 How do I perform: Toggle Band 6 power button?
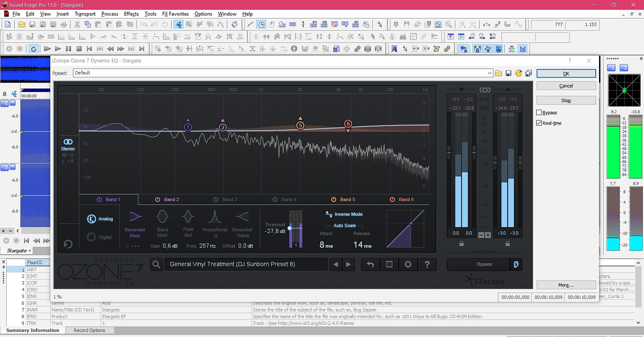point(392,200)
